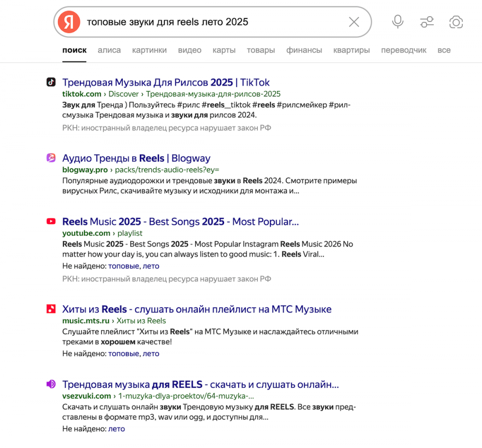482x448 pixels.
Task: Click the Blogway snippet starting Популярные аудиодорожки
Action: tap(210, 186)
